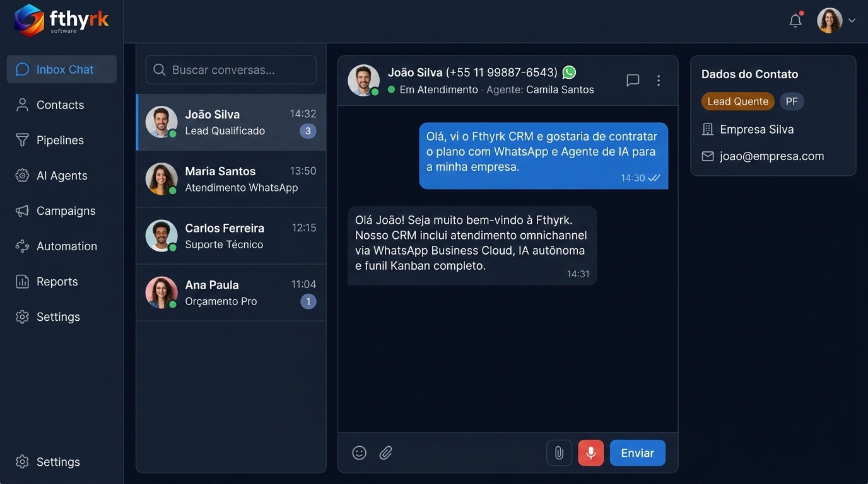
Task: Click the AI Agents gear icon
Action: pos(22,175)
